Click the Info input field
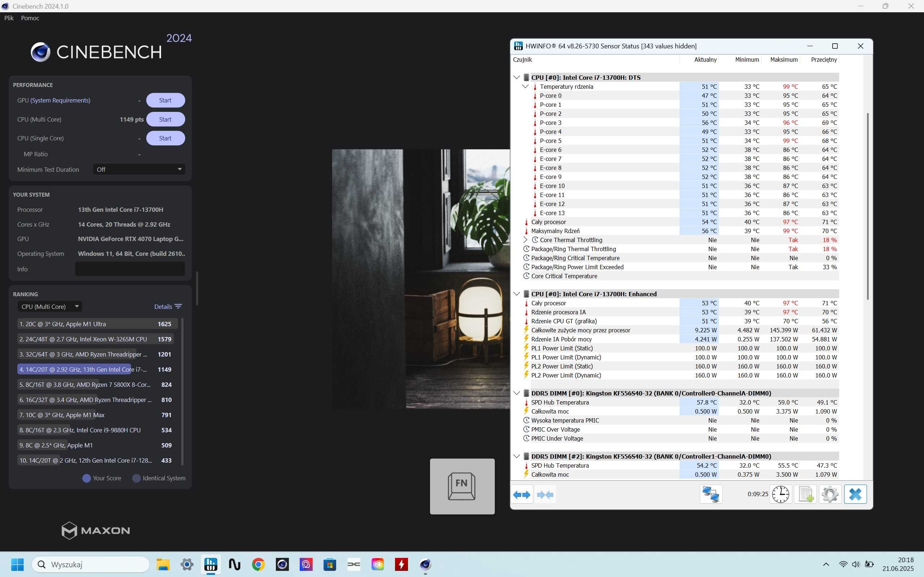This screenshot has height=577, width=924. click(130, 269)
